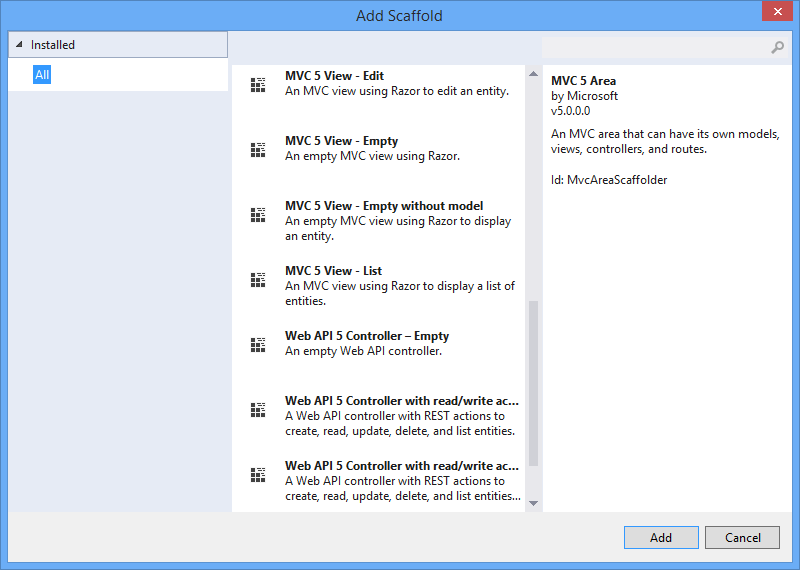This screenshot has width=800, height=570.
Task: Click the version 'v5.0.0.0' text
Action: 570,111
